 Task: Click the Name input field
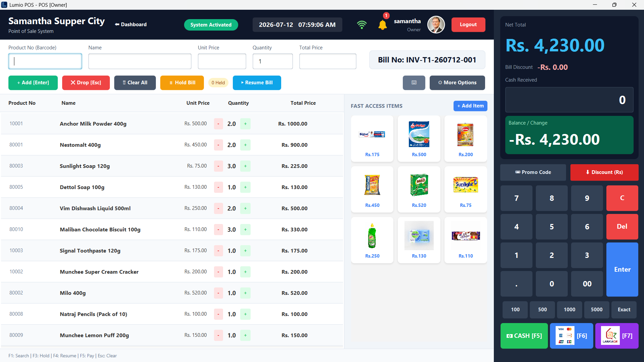pyautogui.click(x=140, y=61)
